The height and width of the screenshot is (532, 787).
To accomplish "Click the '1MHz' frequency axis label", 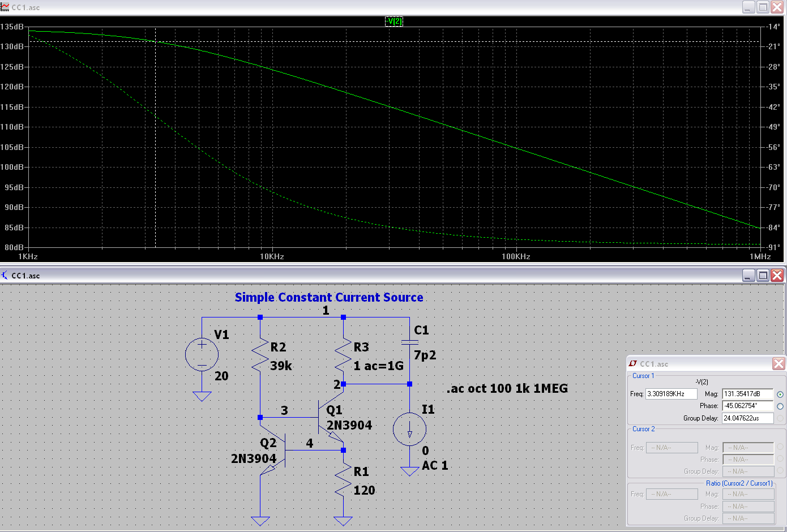I will tap(760, 256).
